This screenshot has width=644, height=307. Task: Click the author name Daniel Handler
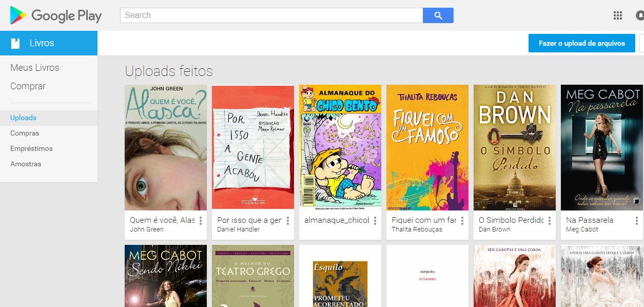click(x=238, y=229)
